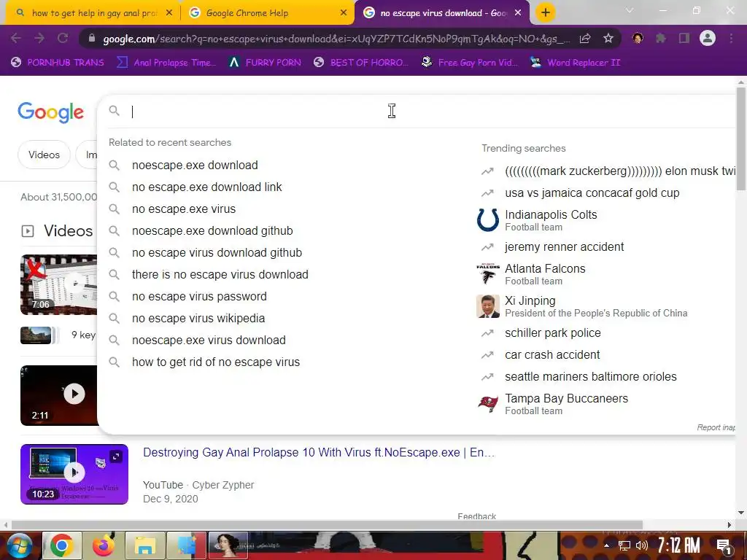The width and height of the screenshot is (747, 560).
Task: Select trending 'schiller park police'
Action: point(553,332)
